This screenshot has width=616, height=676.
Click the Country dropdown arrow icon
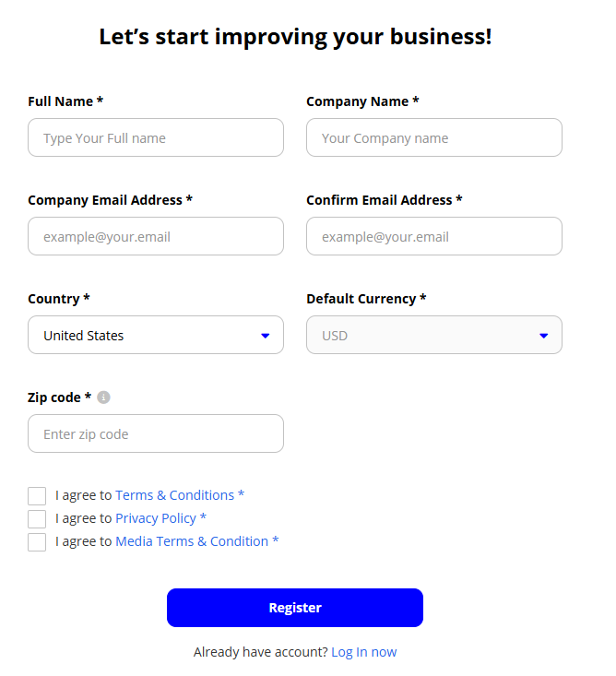[265, 336]
